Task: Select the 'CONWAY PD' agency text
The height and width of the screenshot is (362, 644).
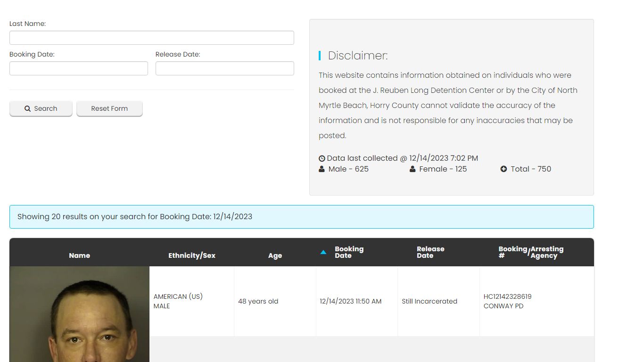Action: (504, 306)
